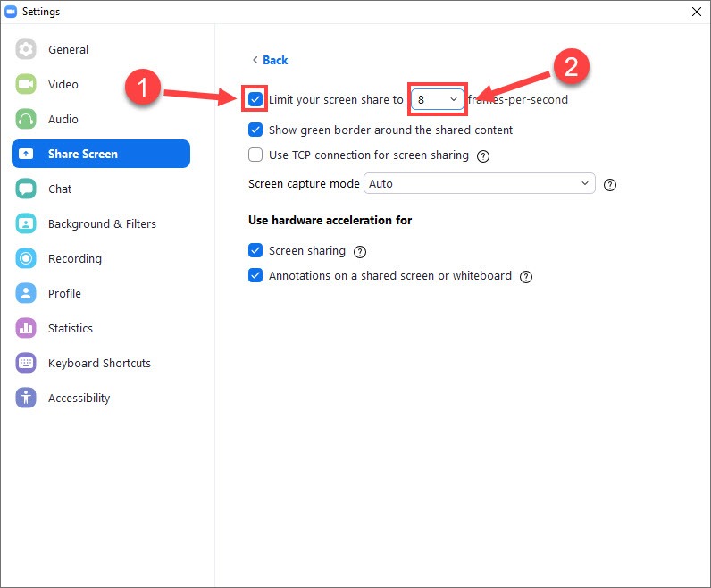The width and height of the screenshot is (711, 588).
Task: Open Audio settings via headphones icon
Action: click(26, 120)
